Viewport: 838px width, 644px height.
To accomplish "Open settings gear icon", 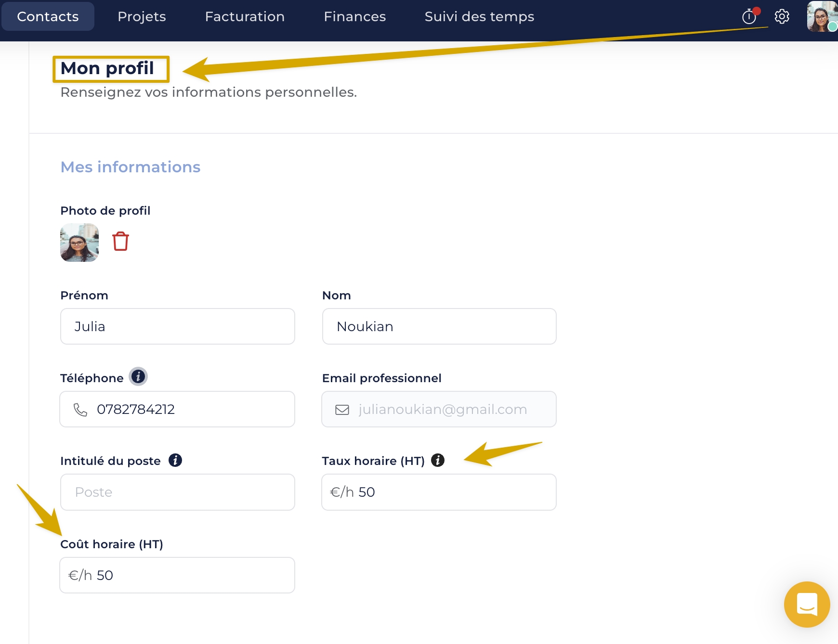I will pos(782,17).
